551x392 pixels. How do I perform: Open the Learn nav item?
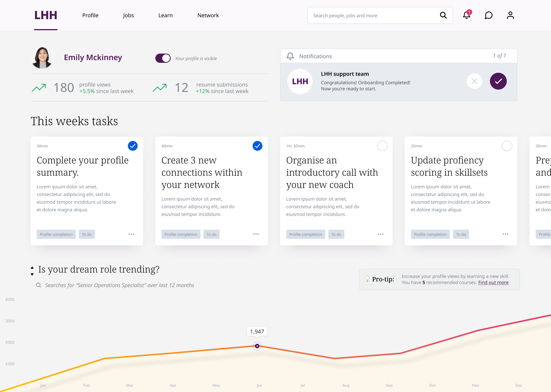coord(165,16)
